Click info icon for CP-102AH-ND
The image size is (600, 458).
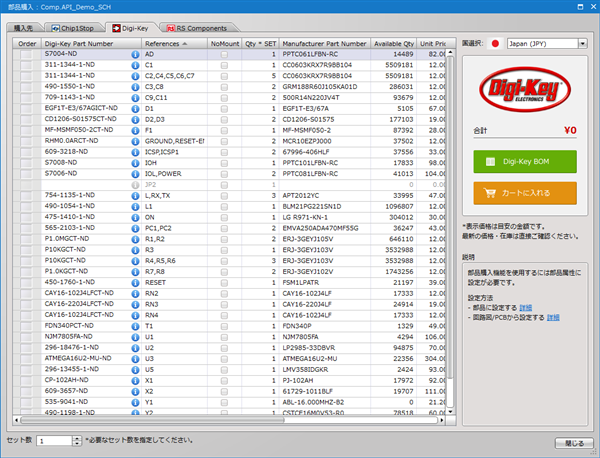135,381
